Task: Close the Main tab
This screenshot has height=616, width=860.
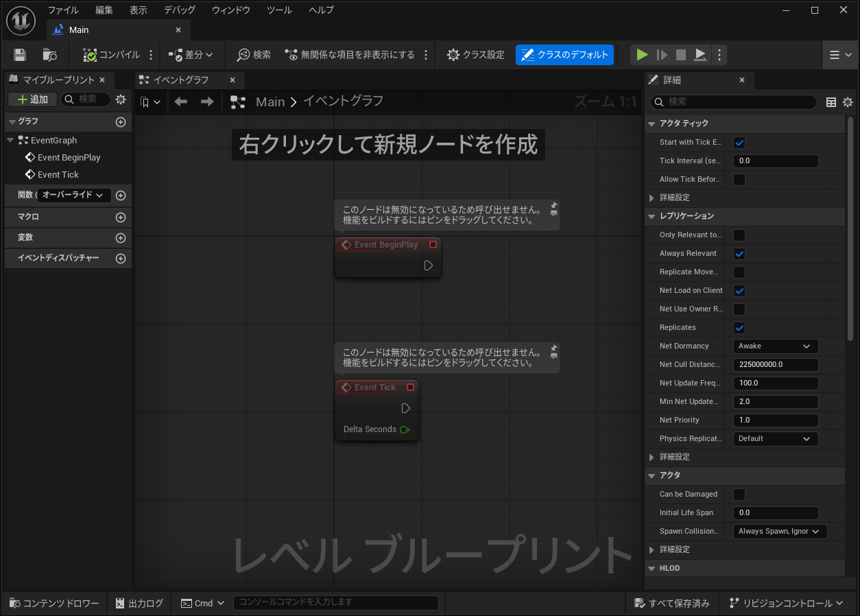Action: pyautogui.click(x=178, y=29)
